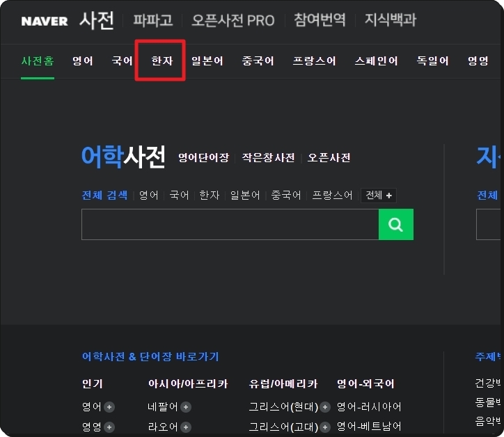Click the 유럽/아메리카 column heading

pyautogui.click(x=283, y=383)
